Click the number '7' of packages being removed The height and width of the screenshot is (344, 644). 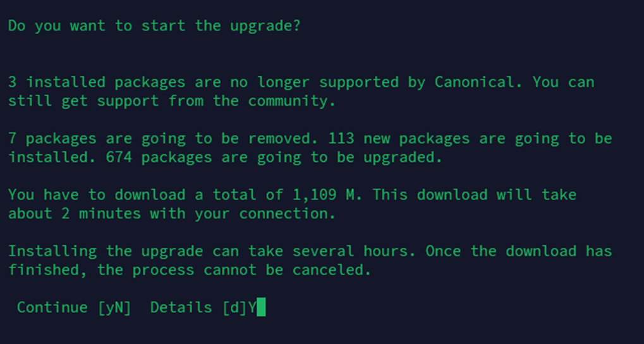[x=12, y=138]
